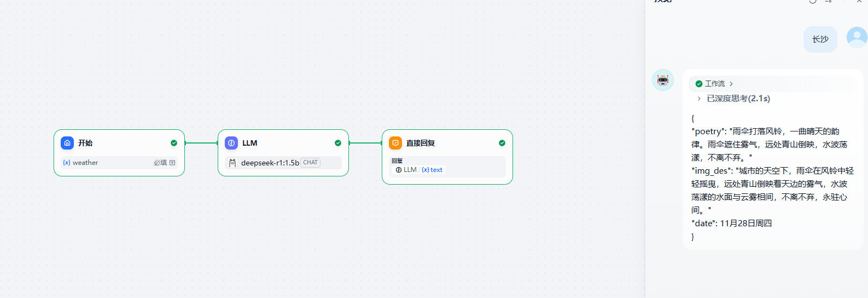Click the deepseek-r1:1.5b model name

pyautogui.click(x=270, y=163)
